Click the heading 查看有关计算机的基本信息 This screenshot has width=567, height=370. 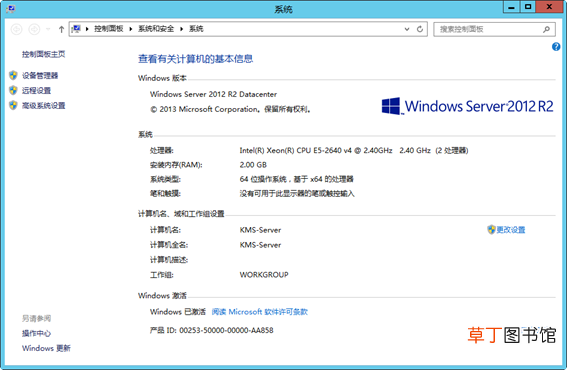tap(195, 59)
